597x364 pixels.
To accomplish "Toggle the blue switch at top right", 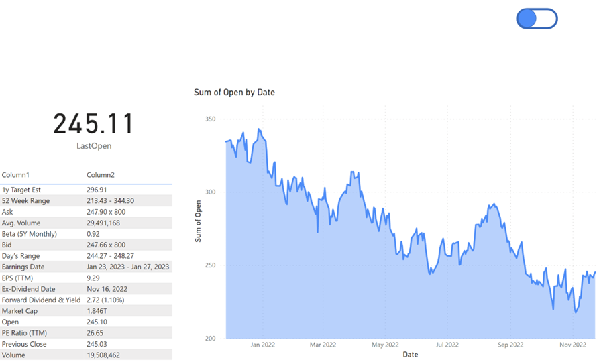I will [537, 19].
